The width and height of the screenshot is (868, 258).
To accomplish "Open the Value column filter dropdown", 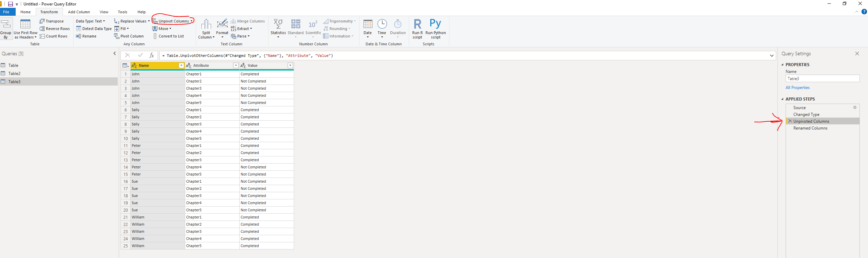I will point(290,65).
